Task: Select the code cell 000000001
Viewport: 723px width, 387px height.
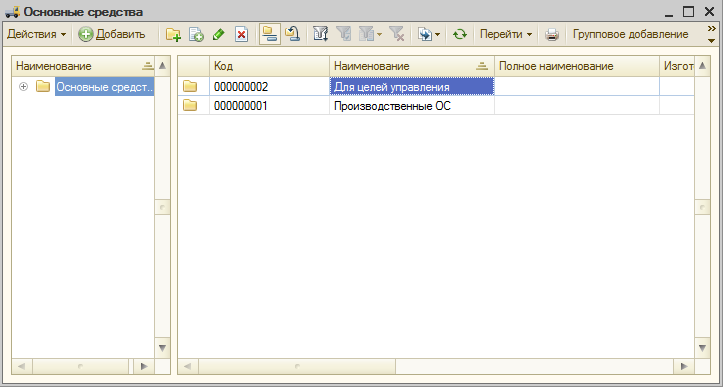Action: (x=269, y=106)
